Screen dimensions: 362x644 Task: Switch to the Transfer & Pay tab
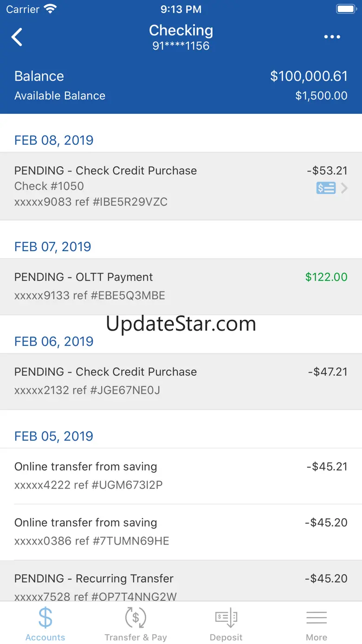coord(136,623)
